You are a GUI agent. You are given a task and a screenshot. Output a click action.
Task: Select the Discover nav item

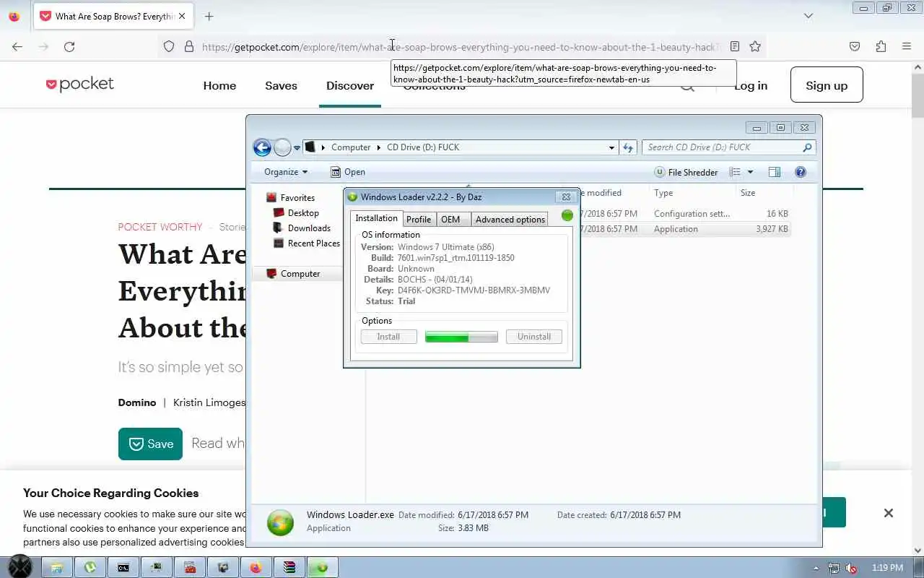pos(350,85)
